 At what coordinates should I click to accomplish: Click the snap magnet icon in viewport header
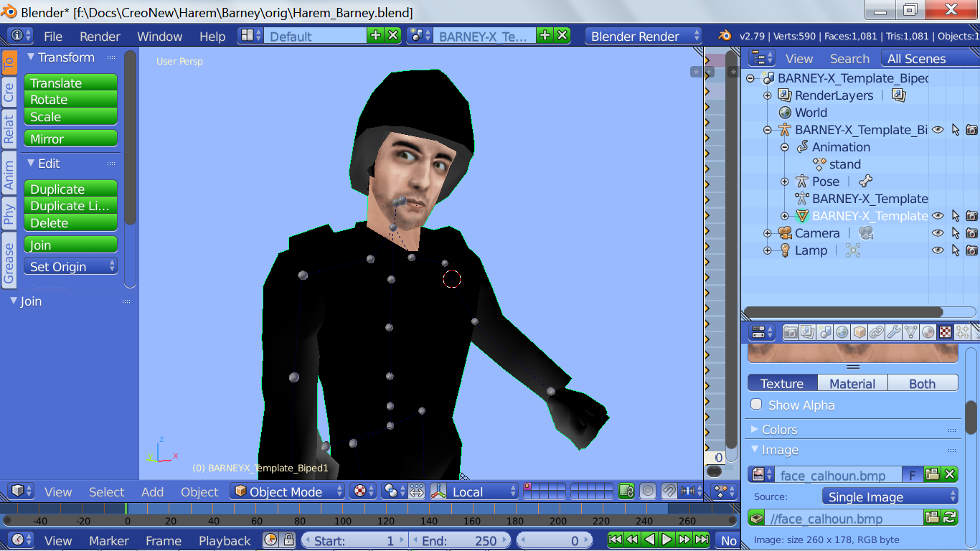[x=669, y=491]
